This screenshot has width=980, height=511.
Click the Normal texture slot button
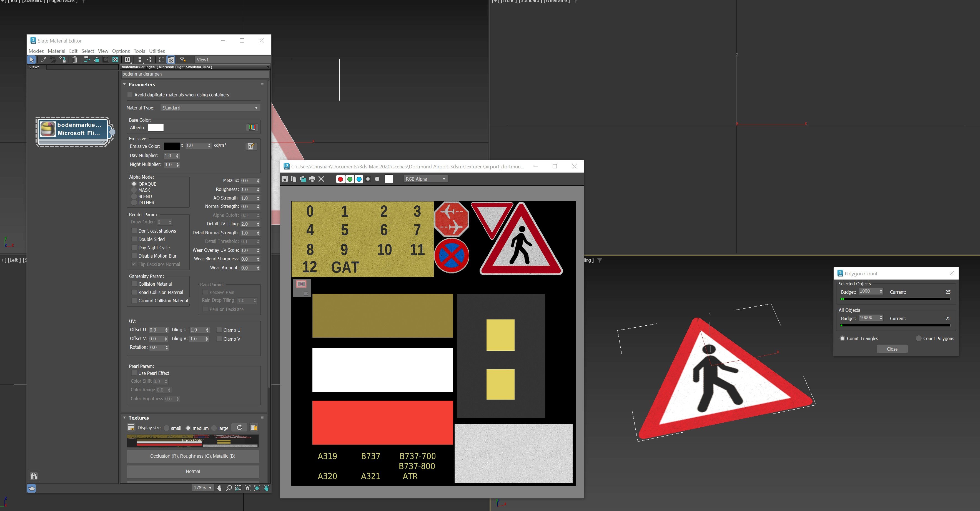[193, 471]
